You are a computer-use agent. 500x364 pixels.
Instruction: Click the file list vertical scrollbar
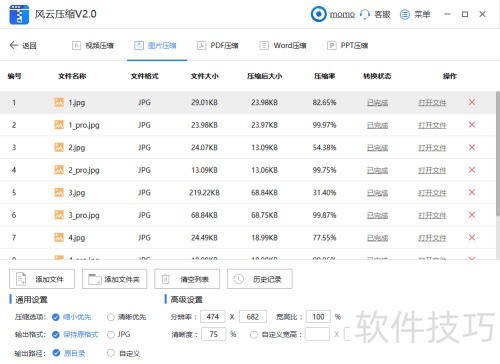click(x=498, y=153)
